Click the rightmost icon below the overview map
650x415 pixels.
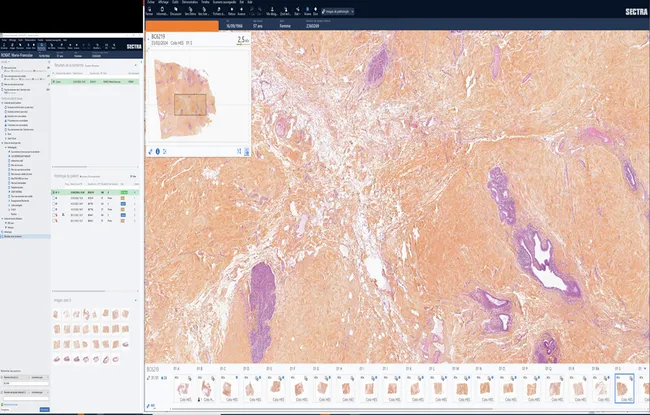(x=247, y=152)
